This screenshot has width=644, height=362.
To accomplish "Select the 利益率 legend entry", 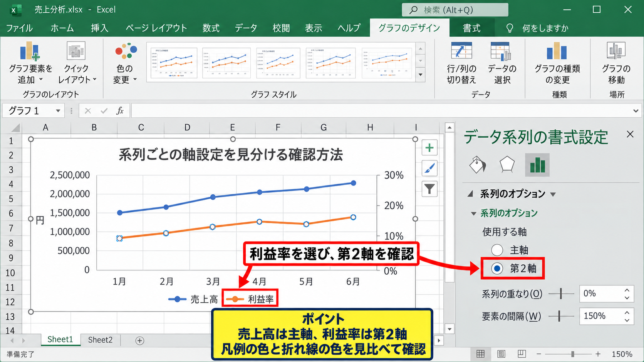I will pos(250,299).
